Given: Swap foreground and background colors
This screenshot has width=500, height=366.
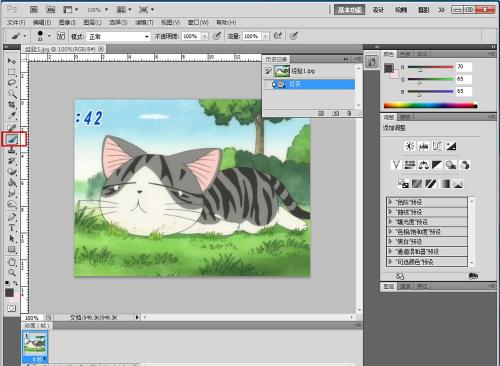Looking at the screenshot, I should [15, 283].
